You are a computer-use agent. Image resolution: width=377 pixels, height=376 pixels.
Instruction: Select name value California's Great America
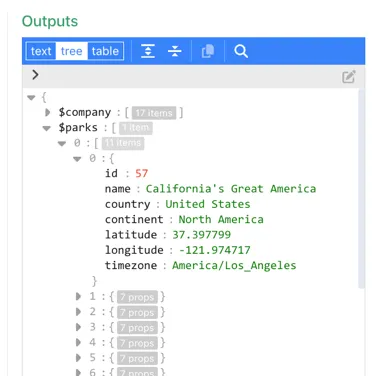[231, 189]
